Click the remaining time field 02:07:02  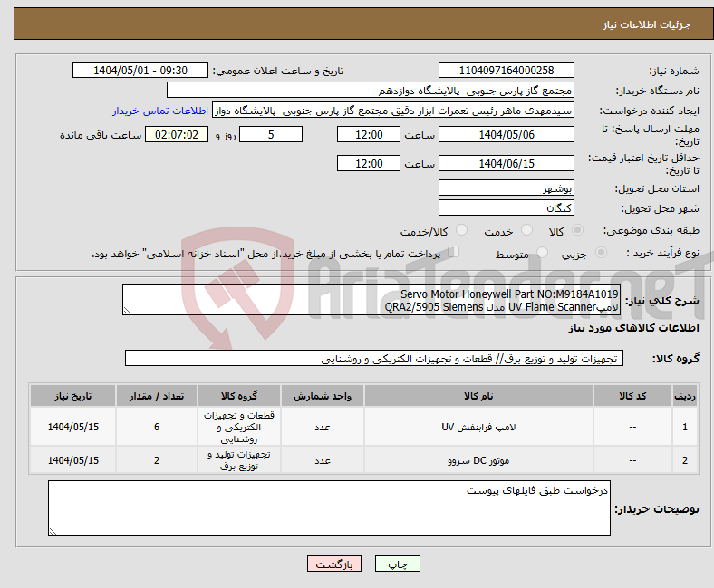pos(177,134)
